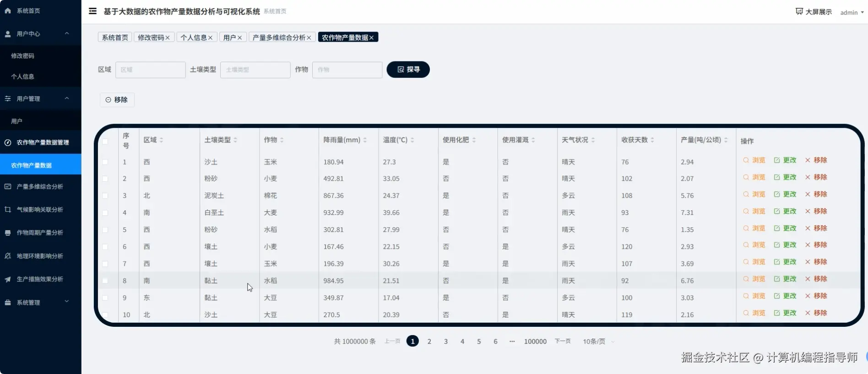Open the 大屏展示 big screen display
The image size is (868, 374).
click(x=814, y=12)
